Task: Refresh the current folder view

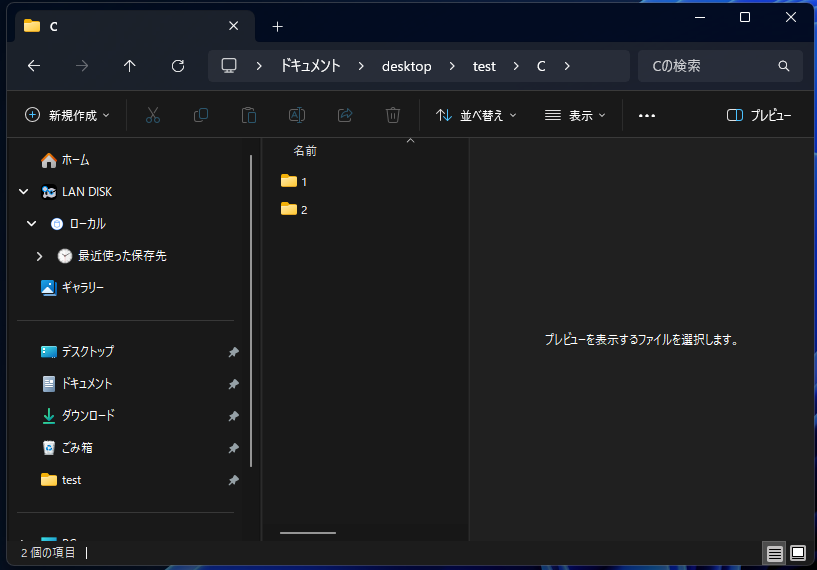Action: (x=178, y=66)
